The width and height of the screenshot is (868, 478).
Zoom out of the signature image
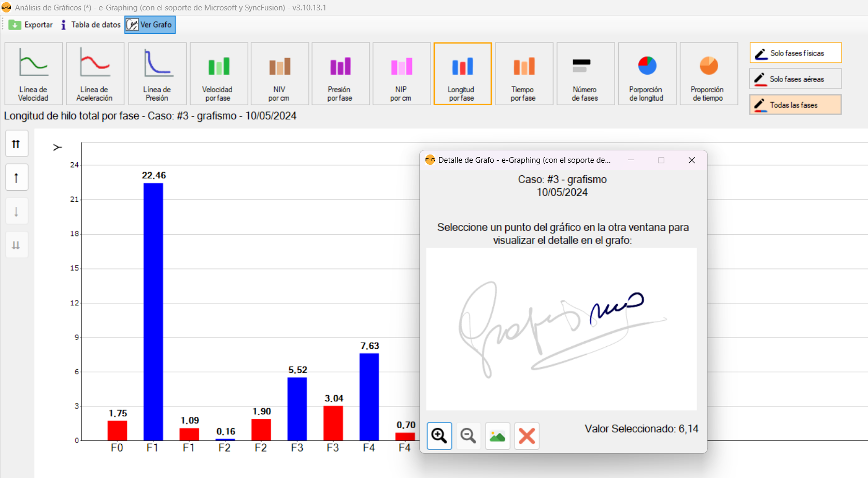coord(468,435)
